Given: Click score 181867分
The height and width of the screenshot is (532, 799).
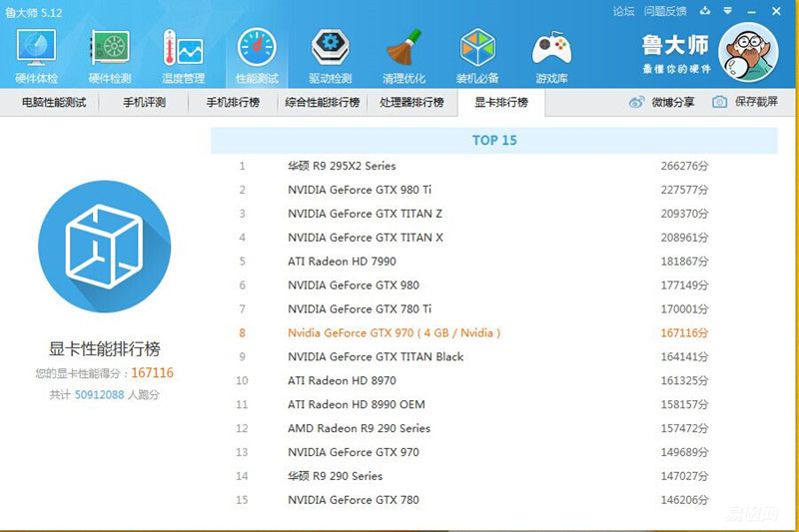Looking at the screenshot, I should (684, 262).
